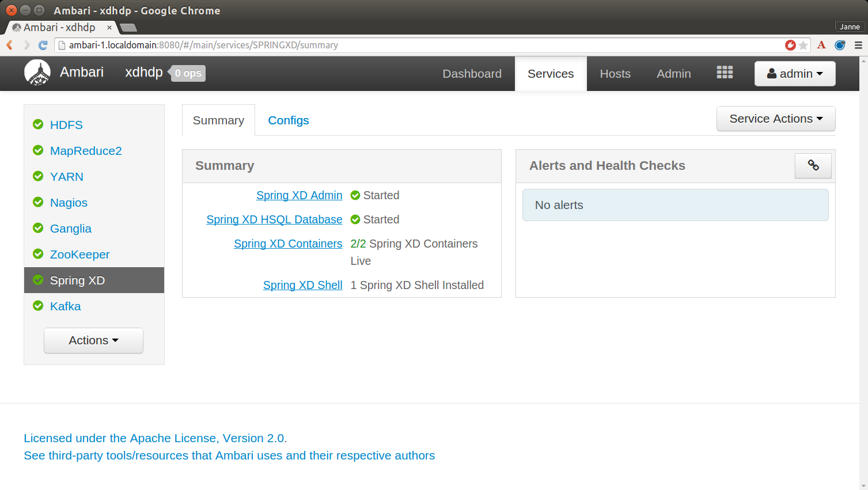The height and width of the screenshot is (490, 868).
Task: Open the Nagios service
Action: (x=69, y=203)
